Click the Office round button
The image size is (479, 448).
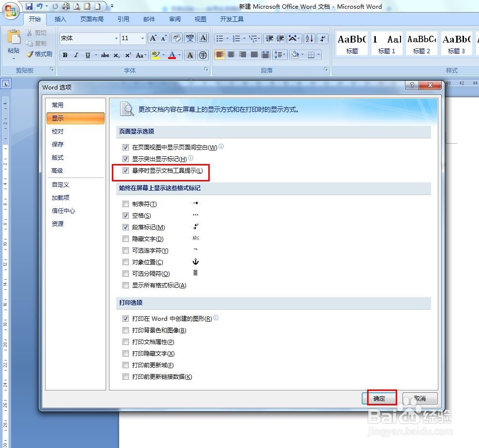(x=10, y=11)
